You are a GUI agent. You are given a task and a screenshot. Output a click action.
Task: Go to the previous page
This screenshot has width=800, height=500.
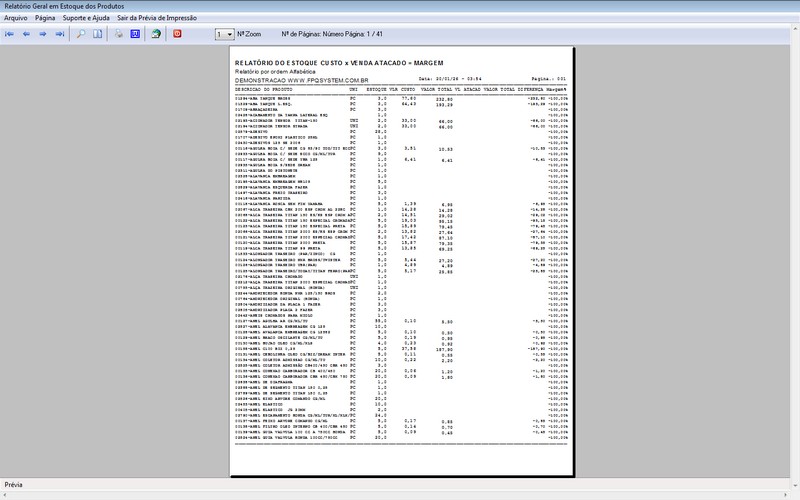pos(27,34)
